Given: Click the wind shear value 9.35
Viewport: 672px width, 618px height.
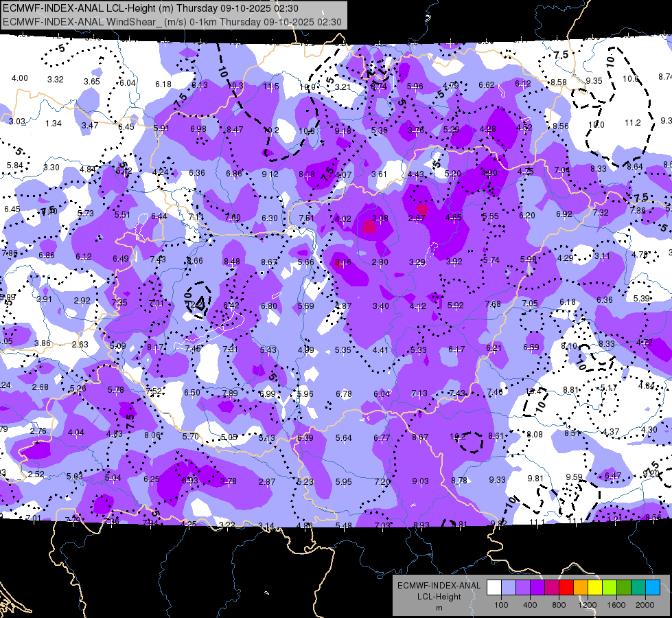Looking at the screenshot, I should [x=594, y=80].
